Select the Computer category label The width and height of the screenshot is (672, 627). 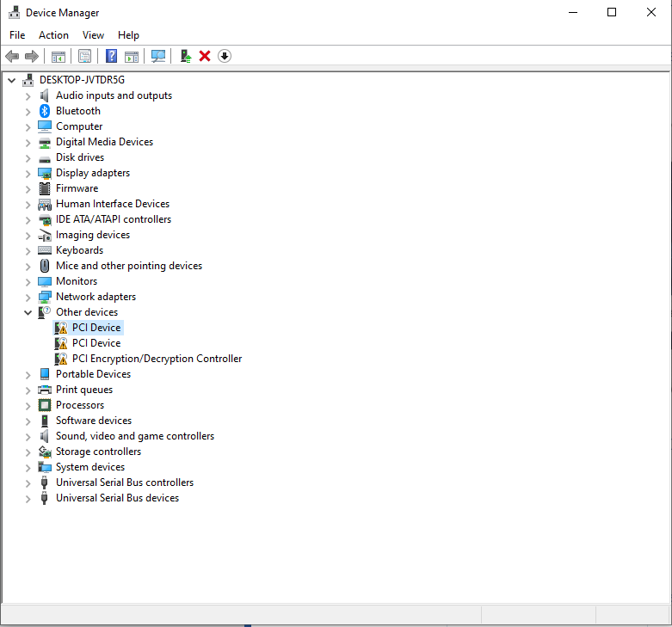[79, 126]
